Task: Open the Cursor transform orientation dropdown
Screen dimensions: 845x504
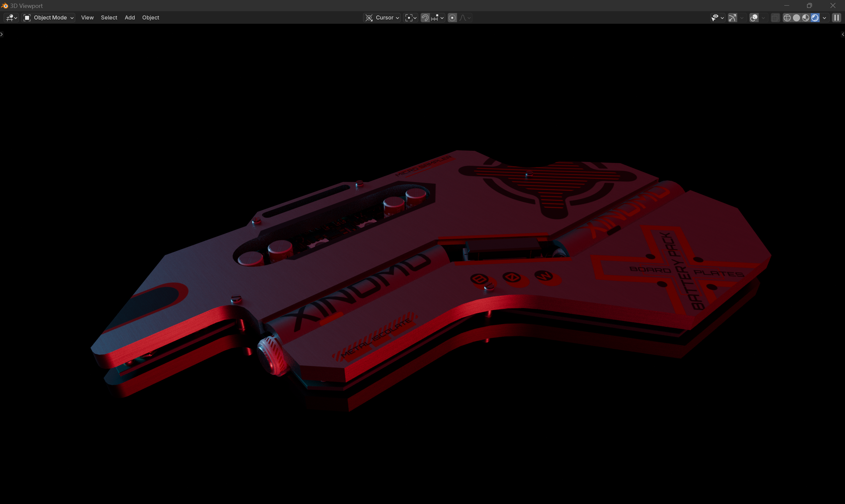Action: point(382,18)
